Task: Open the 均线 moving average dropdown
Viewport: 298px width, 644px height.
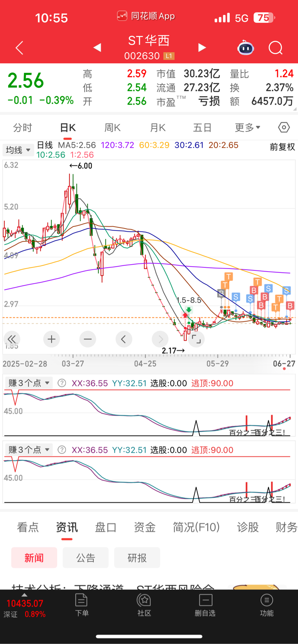Action: pos(18,150)
